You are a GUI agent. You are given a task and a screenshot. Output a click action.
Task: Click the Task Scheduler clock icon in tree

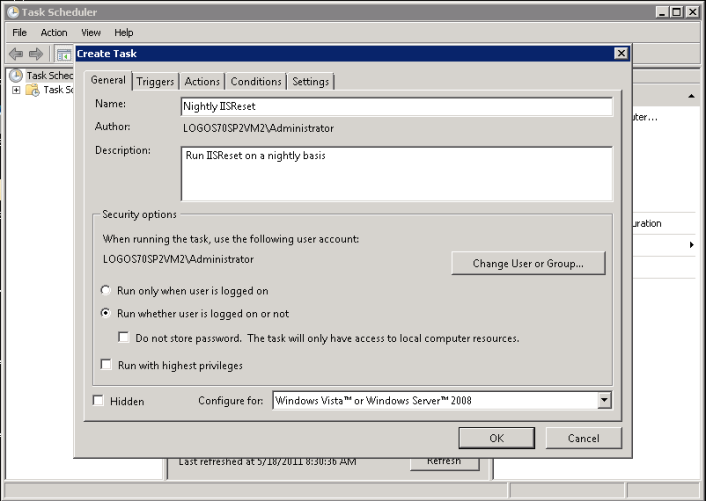point(16,75)
